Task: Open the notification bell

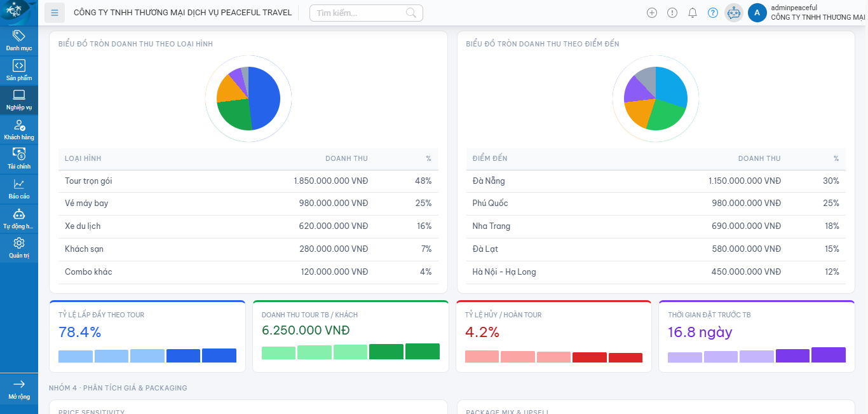Action: [x=693, y=12]
